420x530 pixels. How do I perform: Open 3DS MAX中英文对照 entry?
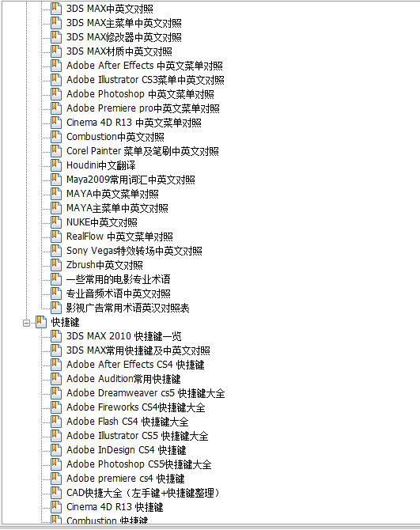click(109, 9)
